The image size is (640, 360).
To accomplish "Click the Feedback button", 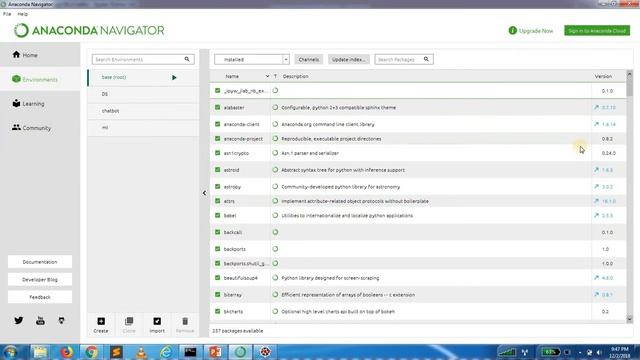I will coord(40,297).
